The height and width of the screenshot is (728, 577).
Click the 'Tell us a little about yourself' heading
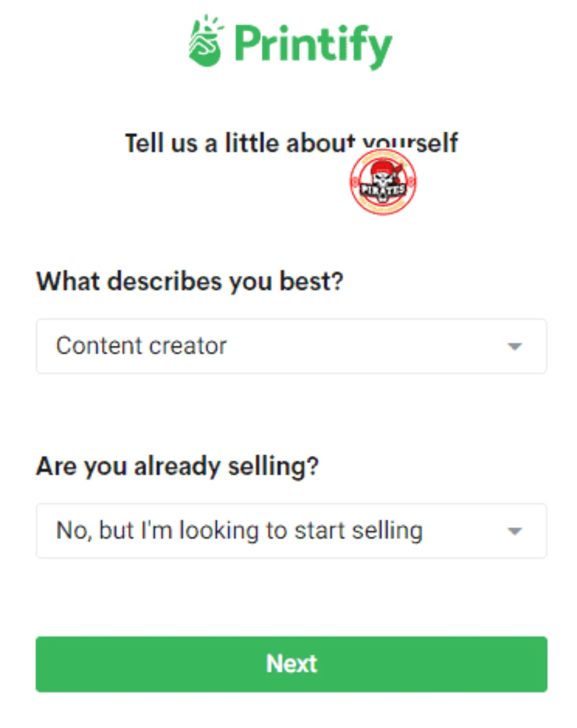tap(291, 144)
